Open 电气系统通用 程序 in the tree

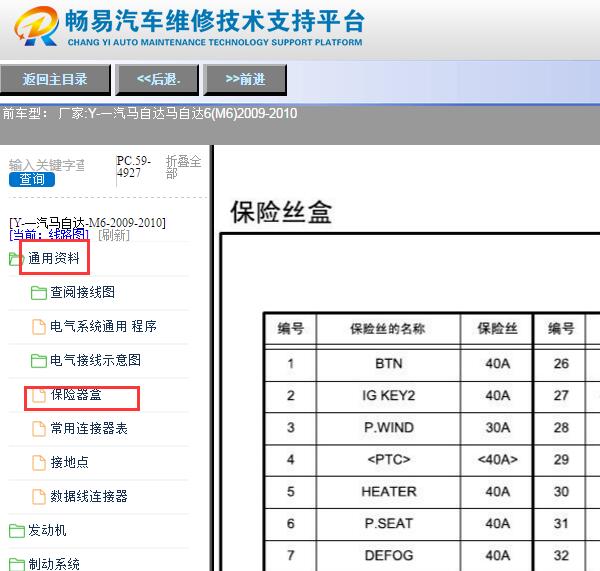coord(103,326)
